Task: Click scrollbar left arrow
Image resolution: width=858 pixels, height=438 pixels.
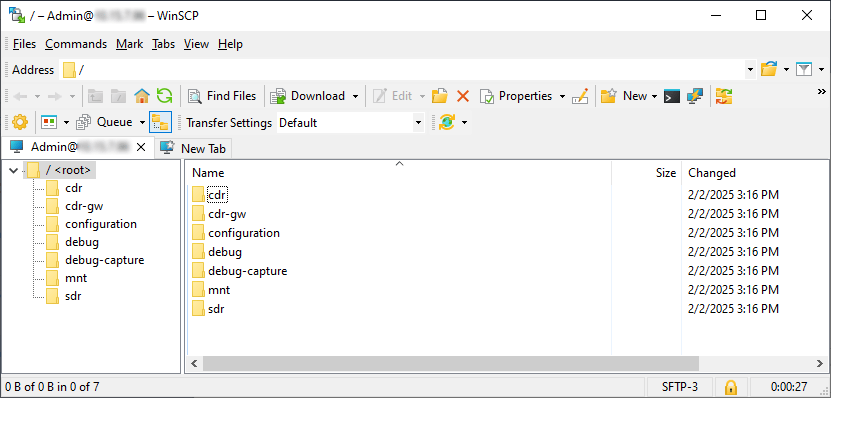Action: click(194, 364)
